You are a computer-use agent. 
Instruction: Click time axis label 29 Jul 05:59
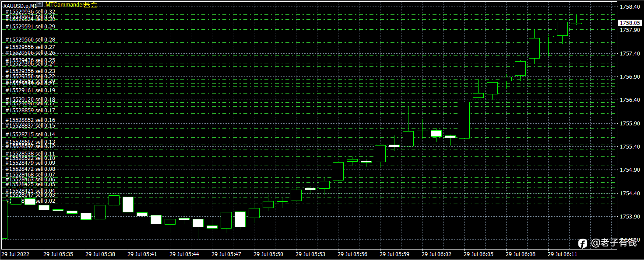click(x=394, y=254)
